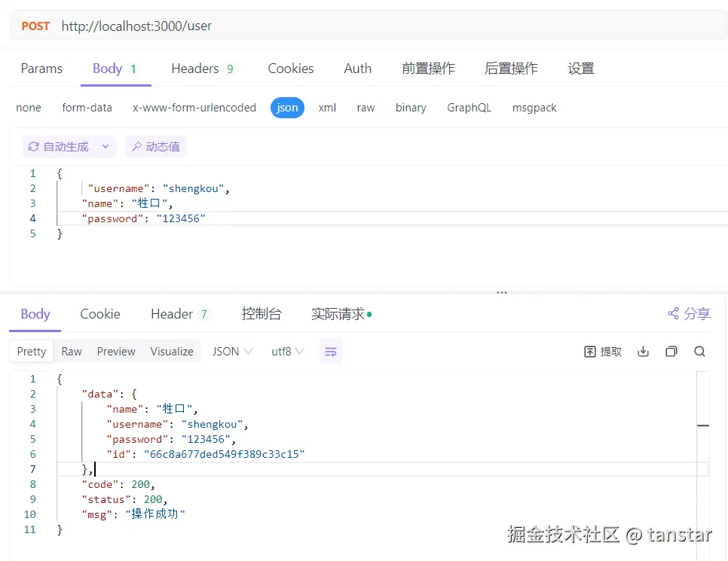
Task: Click the 分享 share link
Action: pos(689,314)
